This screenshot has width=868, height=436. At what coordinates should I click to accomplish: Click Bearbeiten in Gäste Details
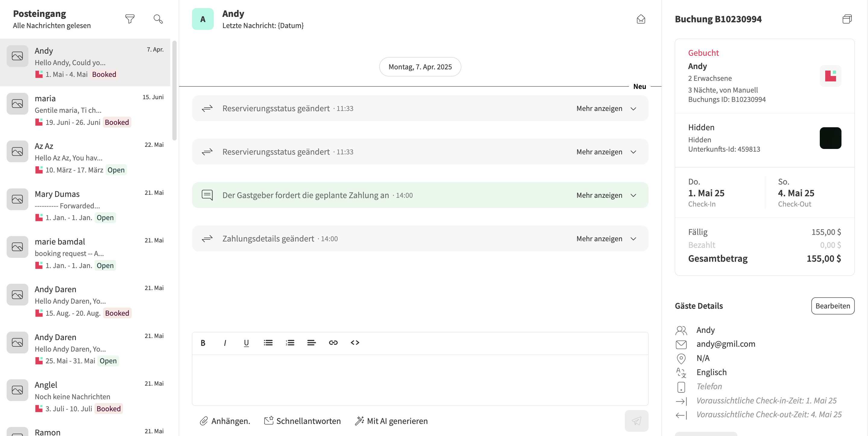(833, 306)
